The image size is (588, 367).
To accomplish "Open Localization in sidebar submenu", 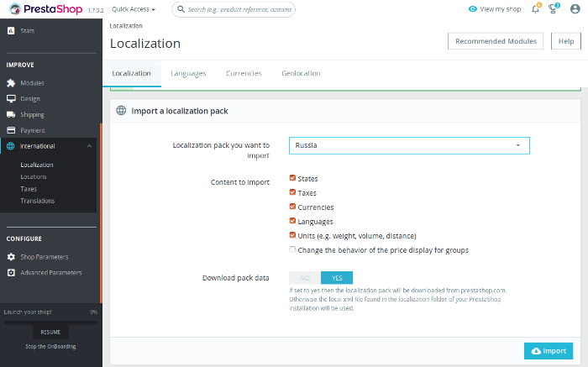I will [37, 165].
